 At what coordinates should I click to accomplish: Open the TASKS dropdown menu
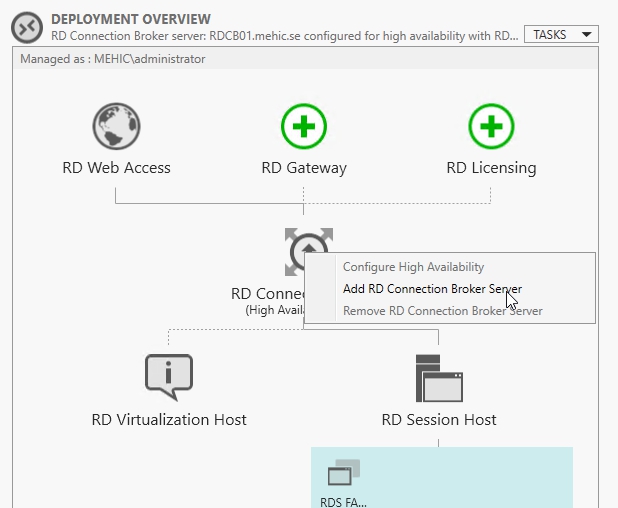(x=561, y=34)
